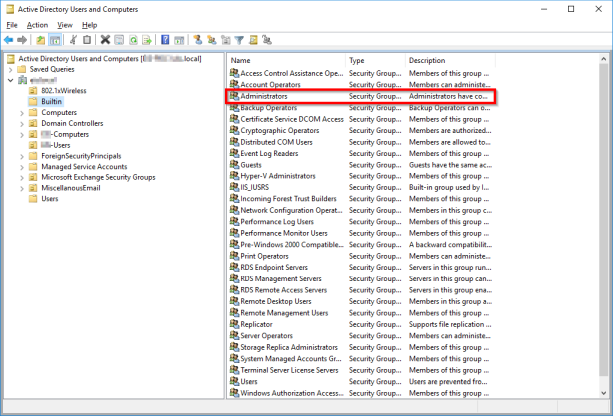Click the Export List toolbar icon
This screenshot has height=416, width=613.
click(x=147, y=40)
